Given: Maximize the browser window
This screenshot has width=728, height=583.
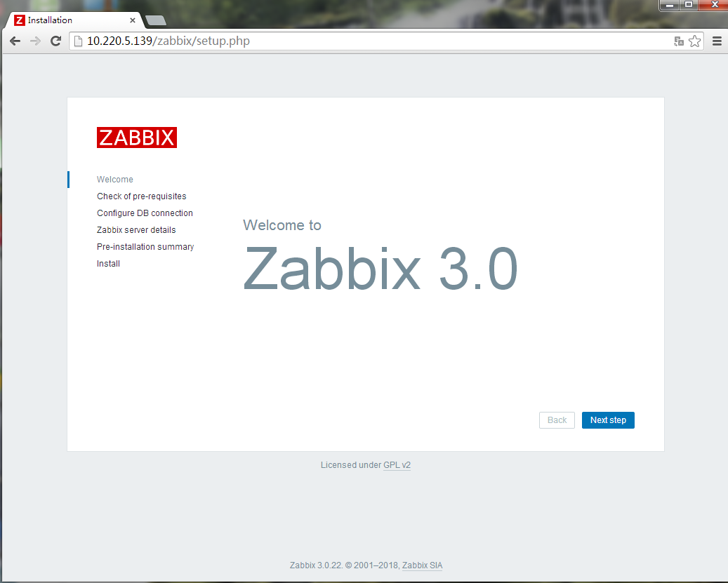Looking at the screenshot, I should pos(689,5).
